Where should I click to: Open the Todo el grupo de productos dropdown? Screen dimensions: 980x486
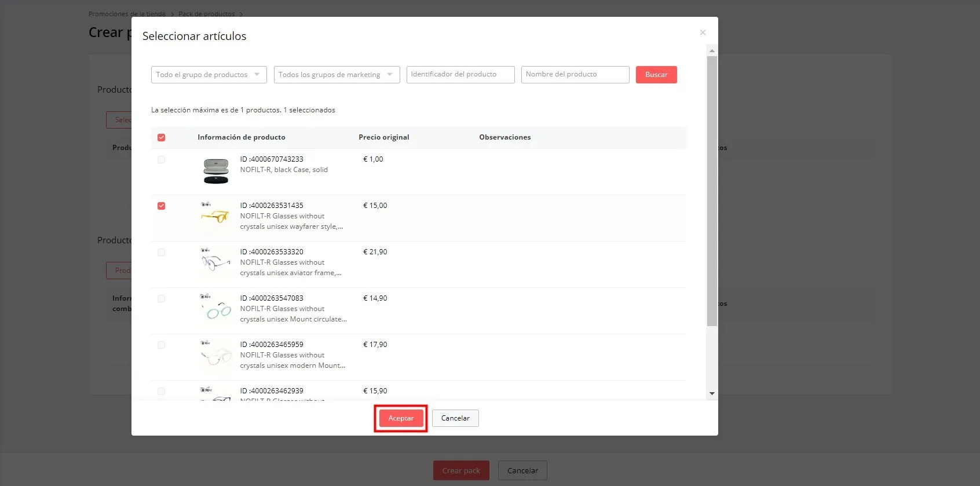209,75
